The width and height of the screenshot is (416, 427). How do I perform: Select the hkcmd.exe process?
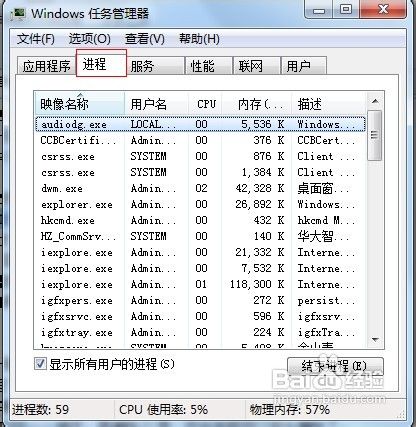click(x=200, y=220)
